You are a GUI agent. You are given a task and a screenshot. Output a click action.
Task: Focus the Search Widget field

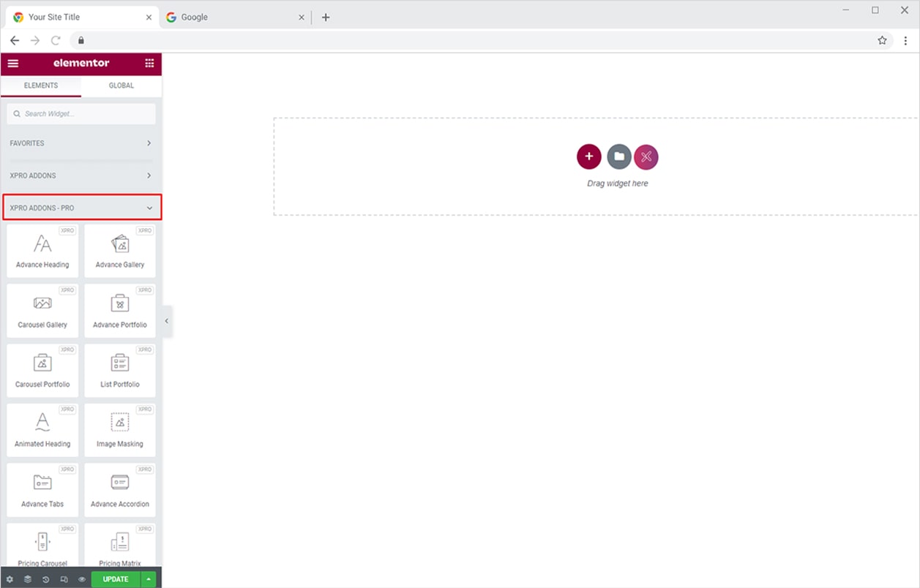tap(81, 114)
